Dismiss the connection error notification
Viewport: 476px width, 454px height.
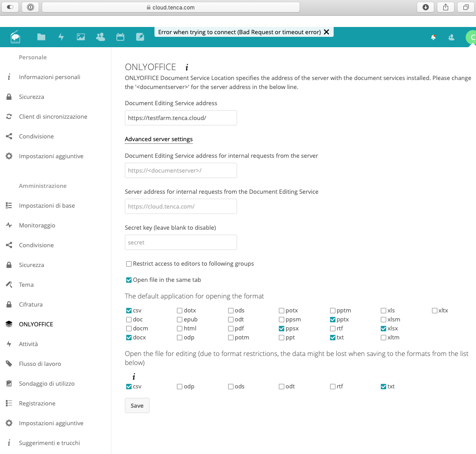click(327, 31)
